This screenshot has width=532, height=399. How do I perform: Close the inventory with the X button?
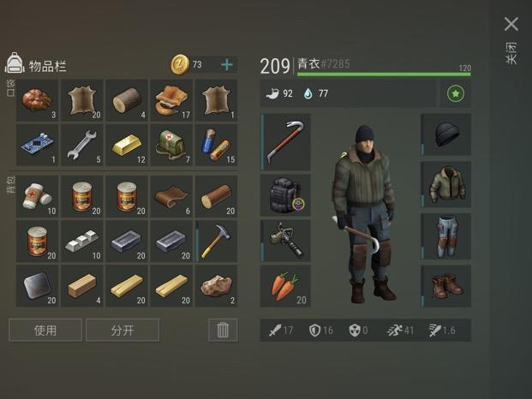(511, 24)
